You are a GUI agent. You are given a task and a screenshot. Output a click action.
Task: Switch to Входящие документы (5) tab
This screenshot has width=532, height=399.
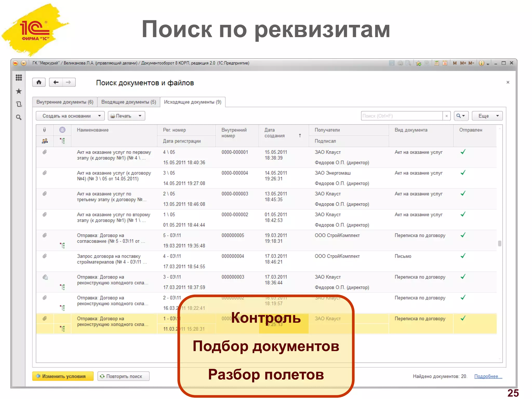pos(129,102)
